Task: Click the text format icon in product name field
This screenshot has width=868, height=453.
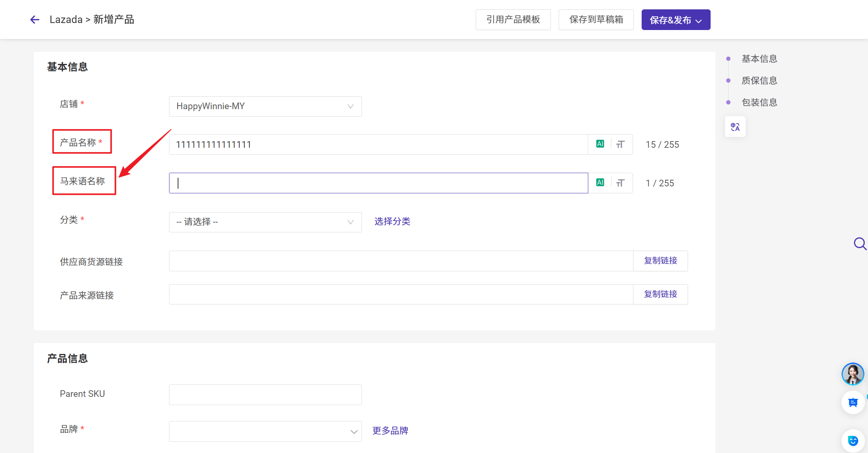Action: [621, 144]
